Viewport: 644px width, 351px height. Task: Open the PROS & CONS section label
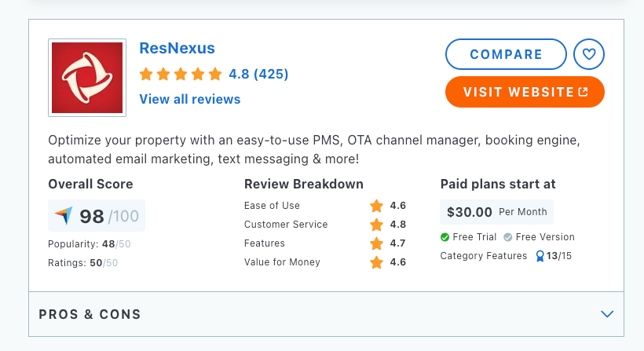coord(90,314)
